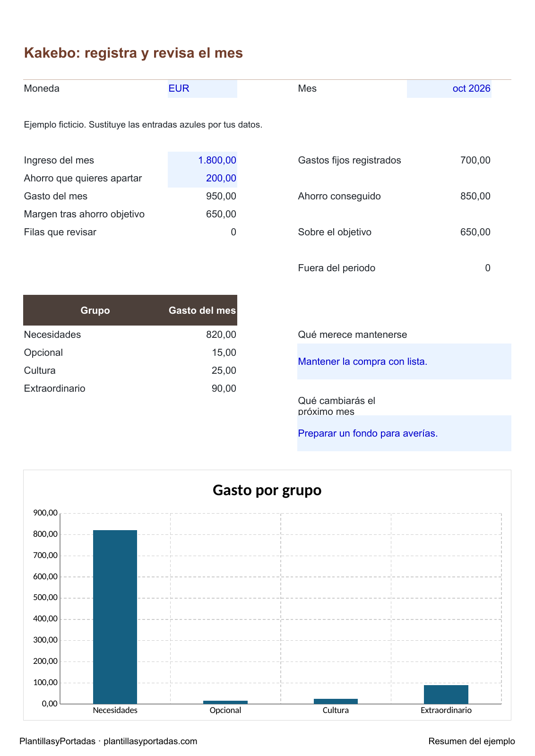
Task: Click the table value 820,00
Action: (221, 335)
